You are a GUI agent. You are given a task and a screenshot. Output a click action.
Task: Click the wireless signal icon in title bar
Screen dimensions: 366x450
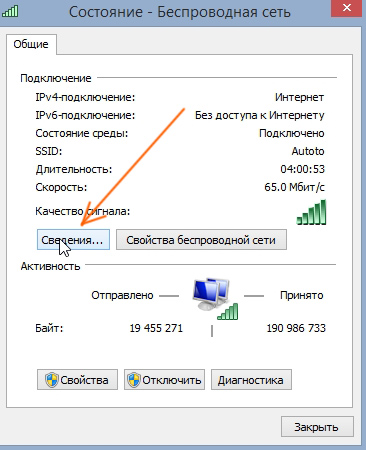(x=10, y=12)
